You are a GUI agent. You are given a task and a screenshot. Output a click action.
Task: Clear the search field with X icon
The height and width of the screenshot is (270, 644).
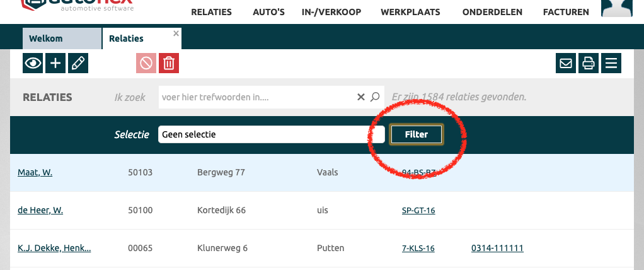361,97
